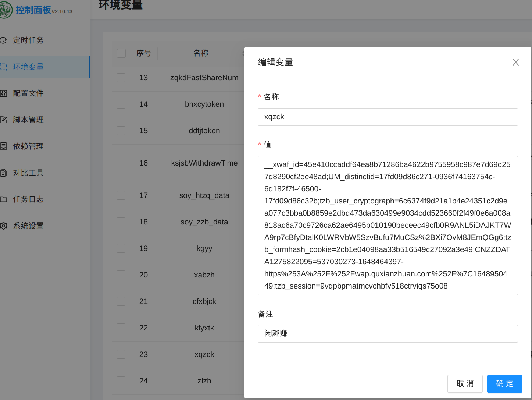Click the 任务日志 folder icon
This screenshot has height=400, width=532.
point(4,199)
